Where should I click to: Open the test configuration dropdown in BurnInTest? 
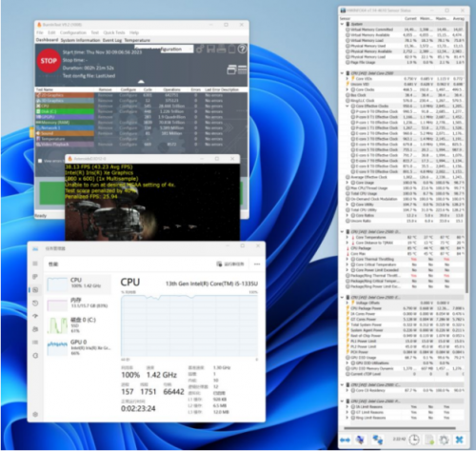tap(164, 49)
